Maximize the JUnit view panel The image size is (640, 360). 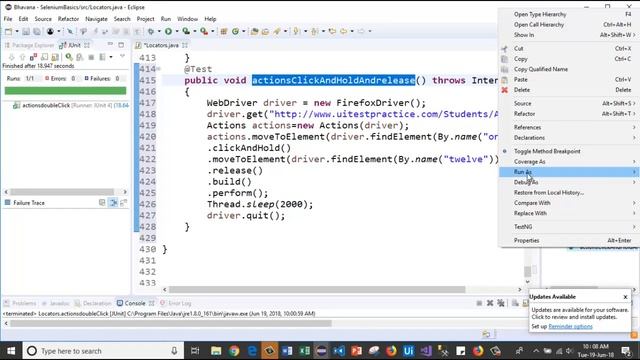(121, 45)
